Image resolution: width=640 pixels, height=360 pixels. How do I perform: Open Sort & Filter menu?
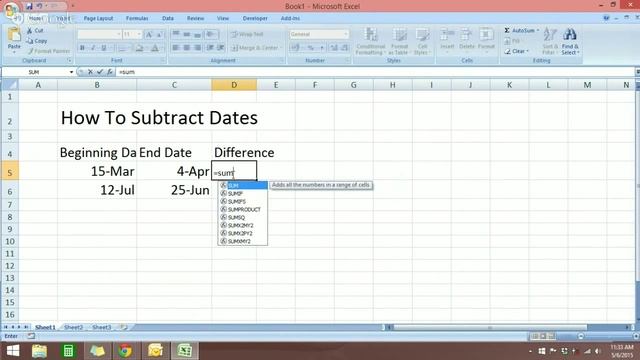pos(550,41)
